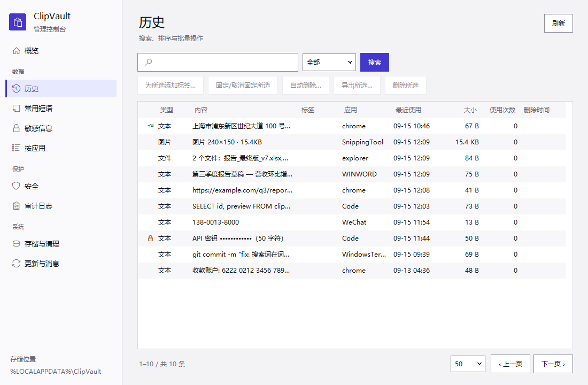Sort by the 标签 column header

point(308,110)
